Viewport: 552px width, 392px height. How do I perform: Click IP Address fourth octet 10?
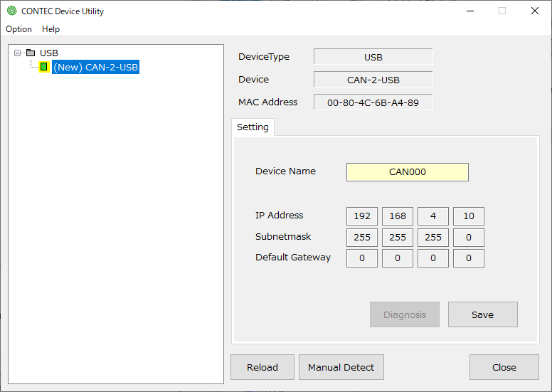click(469, 216)
